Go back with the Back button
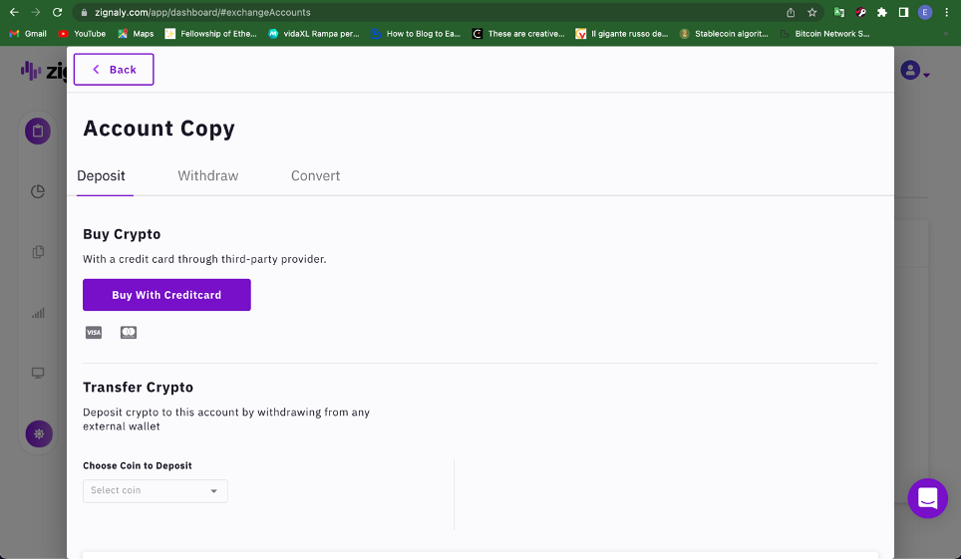The width and height of the screenshot is (961, 560). [114, 69]
